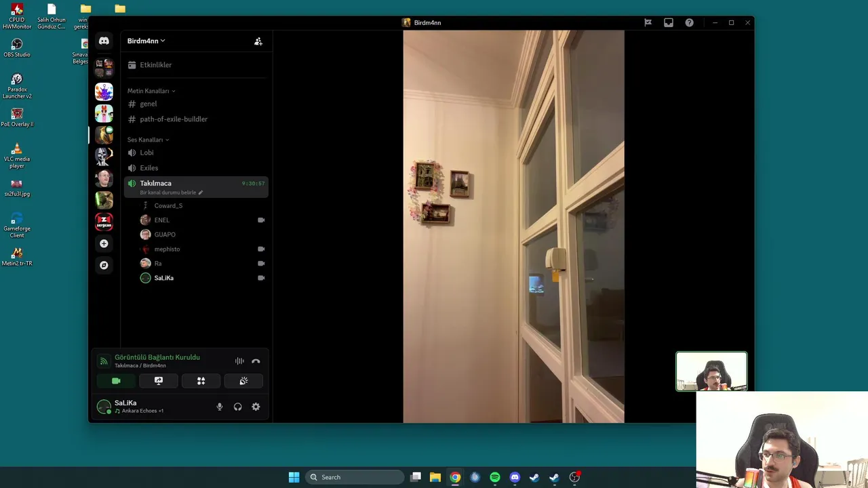Select the Takılmaca voice channel
This screenshot has width=868, height=488.
click(195, 186)
